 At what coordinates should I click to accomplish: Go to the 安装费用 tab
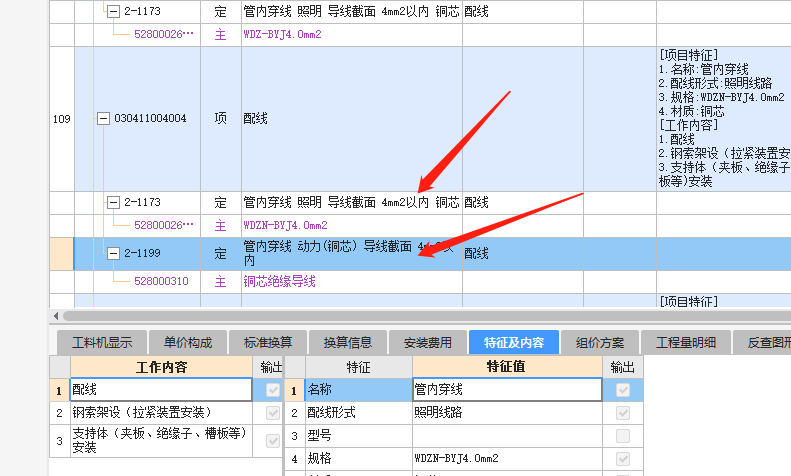pyautogui.click(x=428, y=343)
